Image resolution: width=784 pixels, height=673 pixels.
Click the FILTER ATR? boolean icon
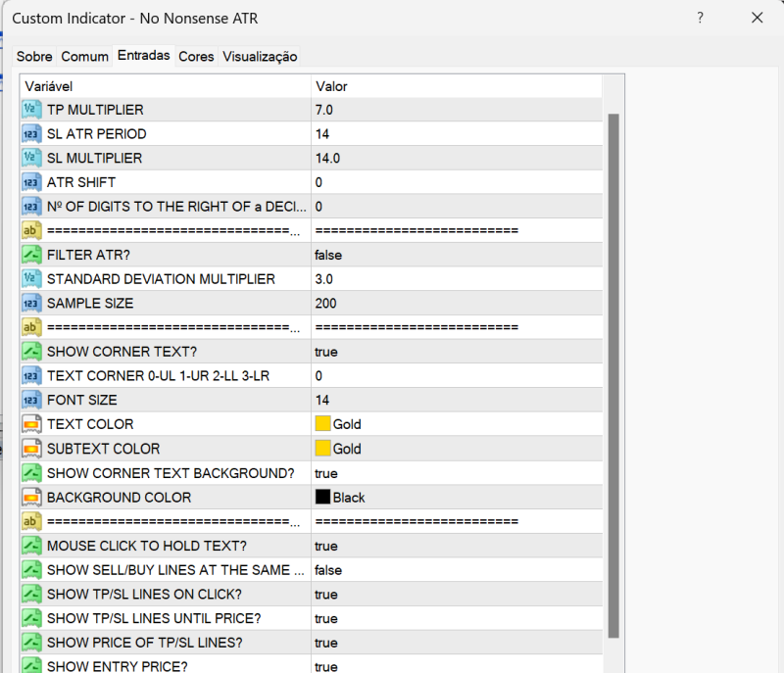[31, 255]
